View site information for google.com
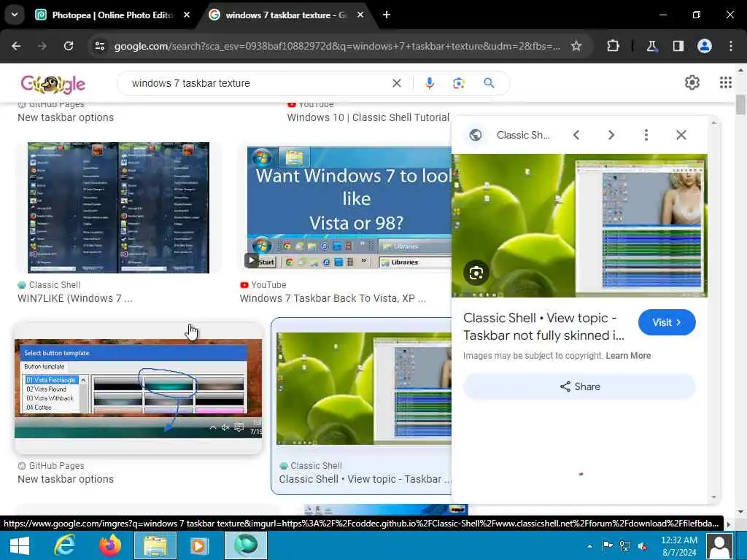Screen dimensions: 747x560 coord(100,46)
